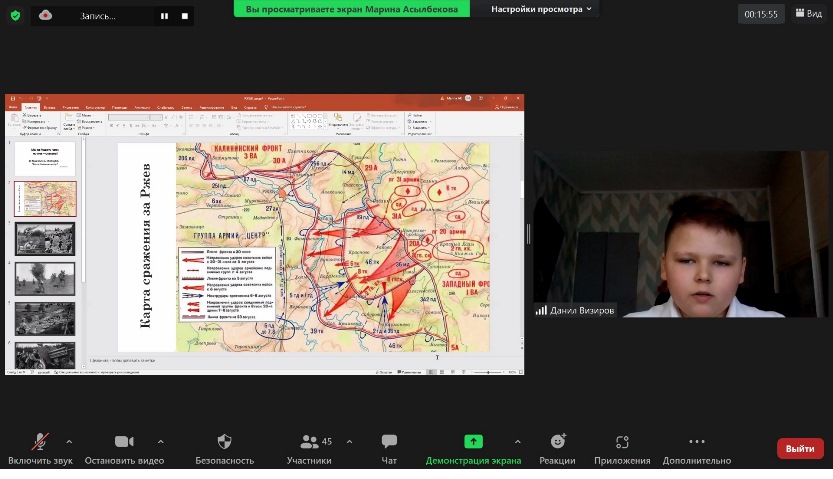Click Данил Визиров's video tile
833x479 pixels.
click(x=680, y=234)
